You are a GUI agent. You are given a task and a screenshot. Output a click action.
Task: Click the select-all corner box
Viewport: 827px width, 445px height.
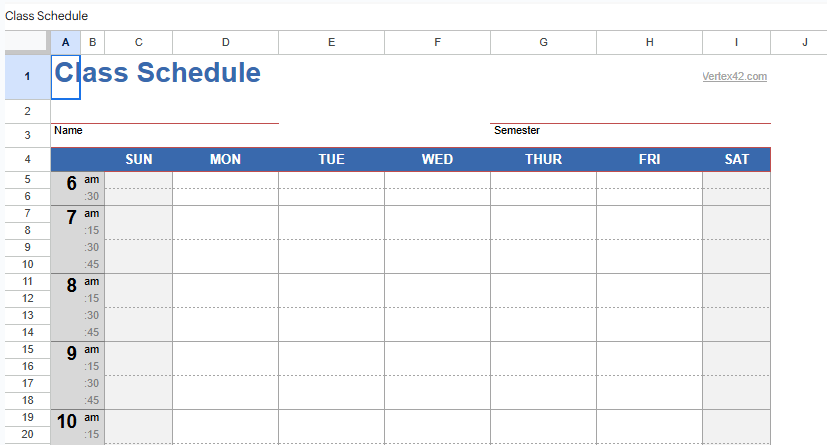27,42
